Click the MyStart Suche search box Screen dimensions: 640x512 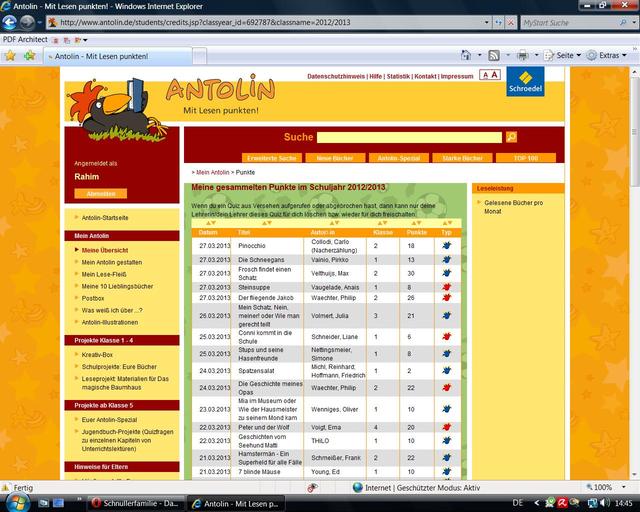569,22
